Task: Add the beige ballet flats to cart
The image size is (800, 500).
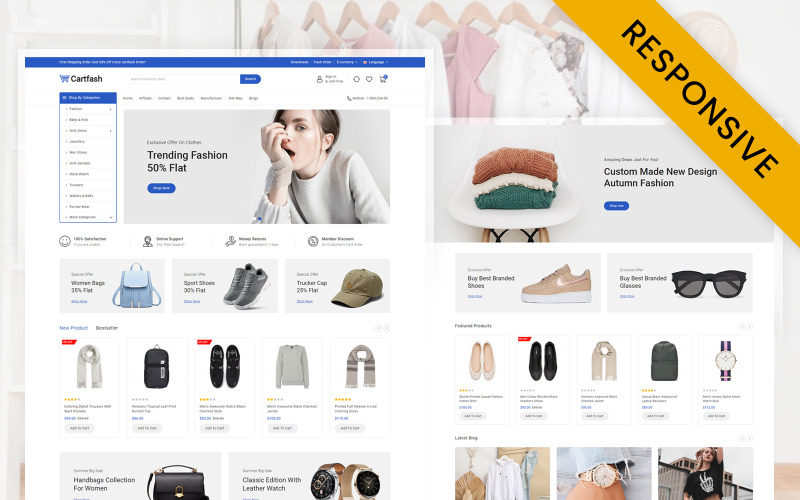Action: [x=473, y=416]
